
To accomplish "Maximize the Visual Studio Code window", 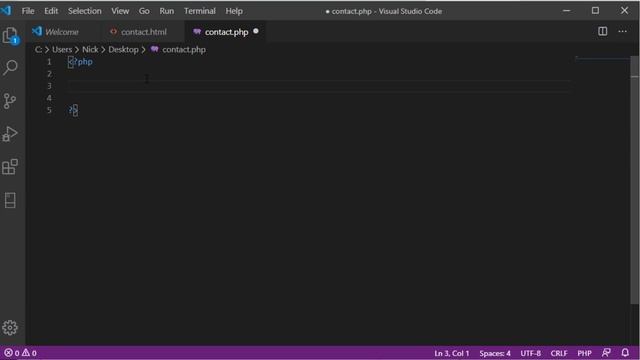I will [595, 11].
